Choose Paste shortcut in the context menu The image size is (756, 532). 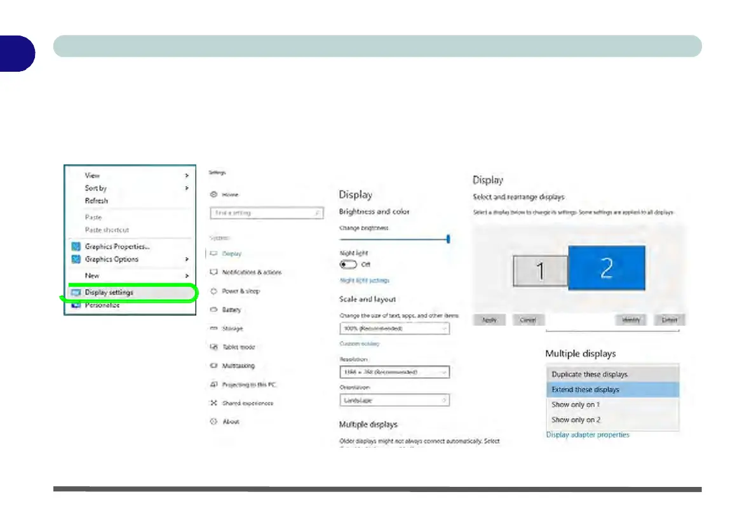[107, 230]
